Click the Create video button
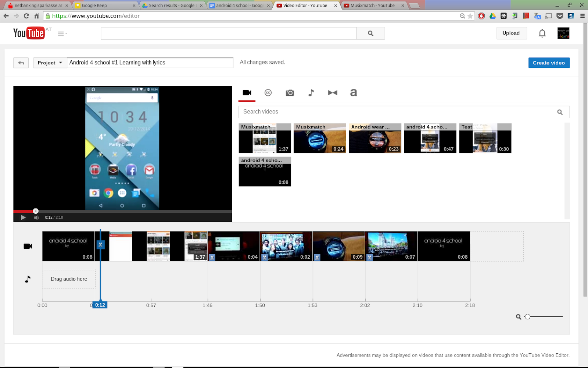Image resolution: width=588 pixels, height=368 pixels. pyautogui.click(x=549, y=63)
